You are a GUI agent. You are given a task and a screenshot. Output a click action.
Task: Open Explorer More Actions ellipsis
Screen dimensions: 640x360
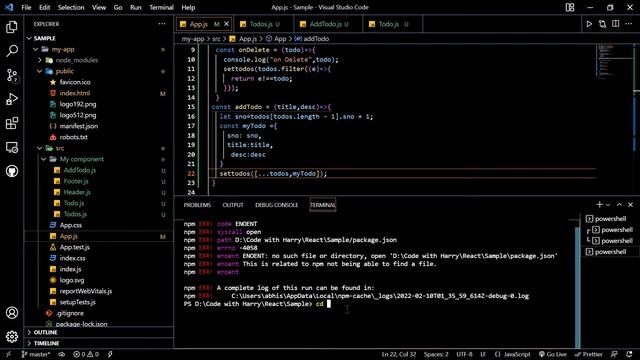pyautogui.click(x=162, y=24)
